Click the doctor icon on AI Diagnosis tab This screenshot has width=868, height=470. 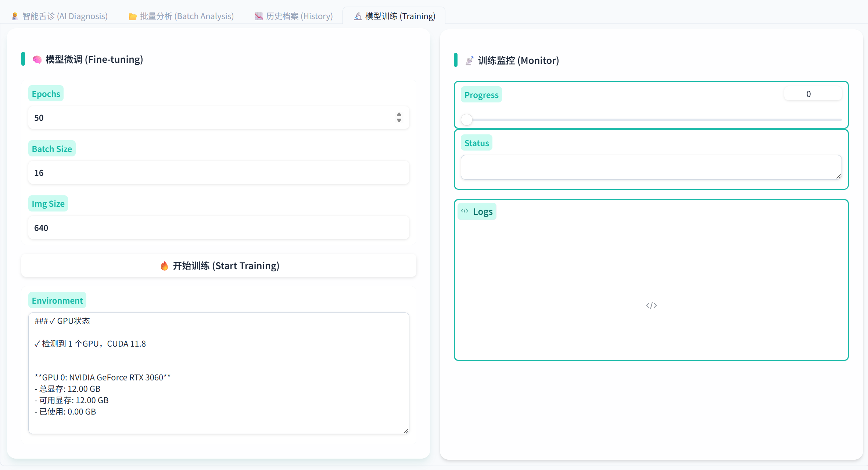pyautogui.click(x=15, y=16)
